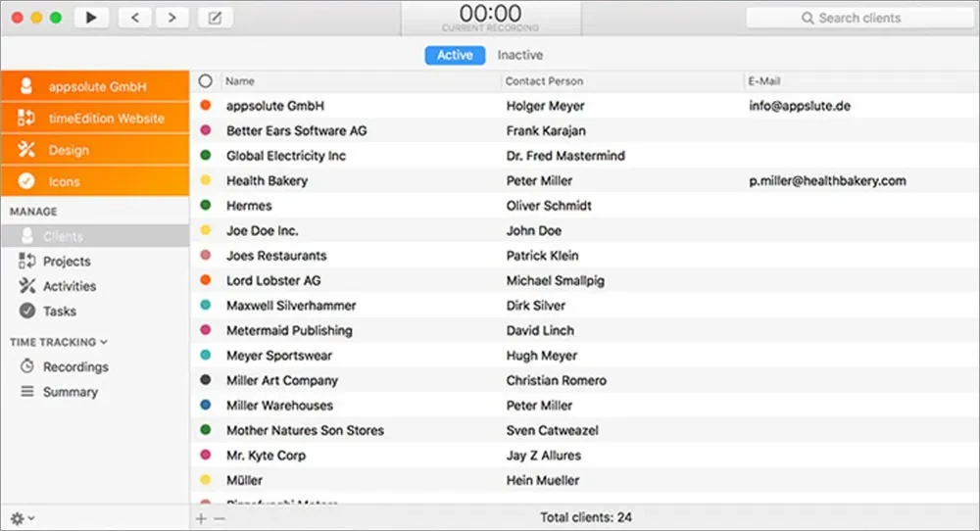980x531 pixels.
Task: Toggle the select-all circle in header
Action: click(x=206, y=81)
